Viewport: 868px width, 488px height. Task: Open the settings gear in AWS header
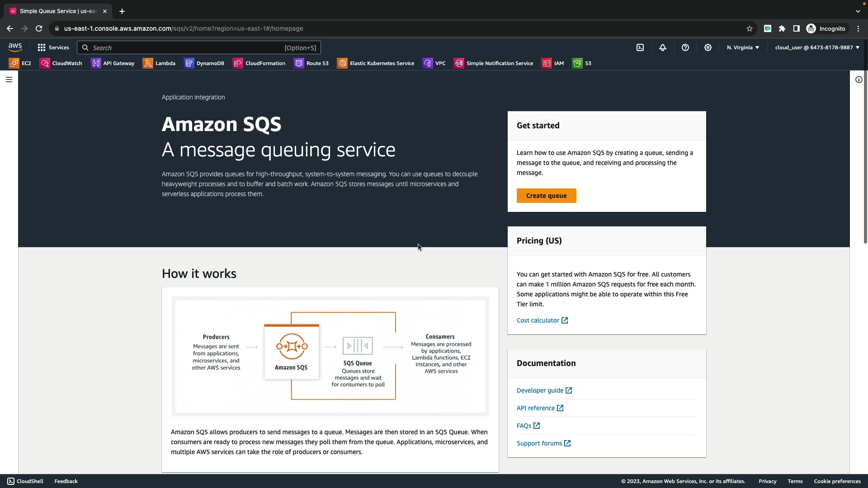pyautogui.click(x=708, y=47)
